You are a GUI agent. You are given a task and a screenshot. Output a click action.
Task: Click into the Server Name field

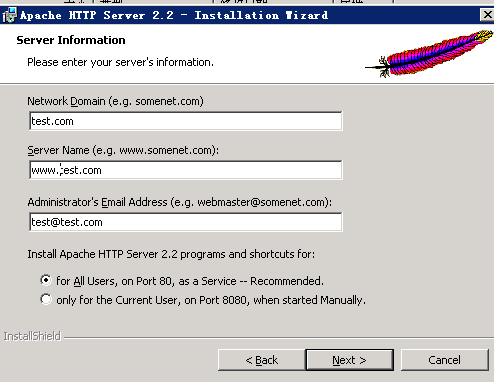point(186,170)
